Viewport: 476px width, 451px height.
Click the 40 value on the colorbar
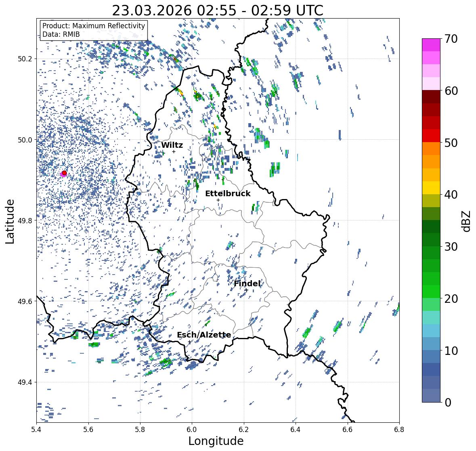click(451, 195)
